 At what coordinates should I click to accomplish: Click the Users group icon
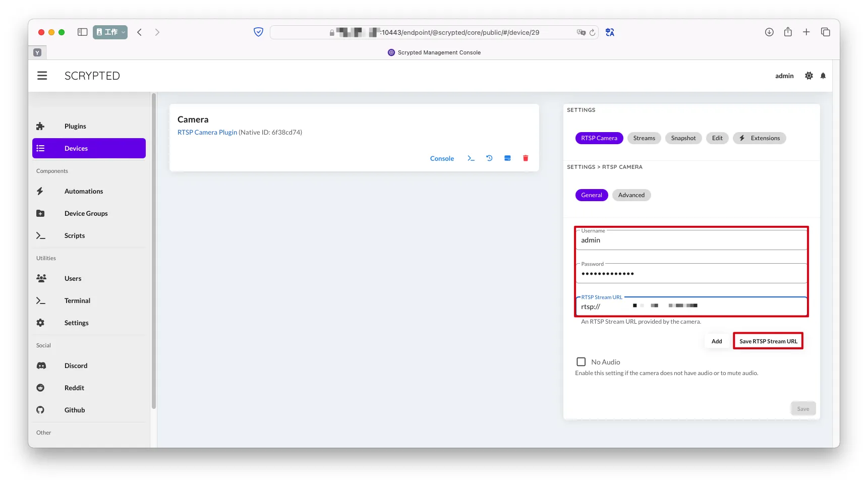click(41, 278)
